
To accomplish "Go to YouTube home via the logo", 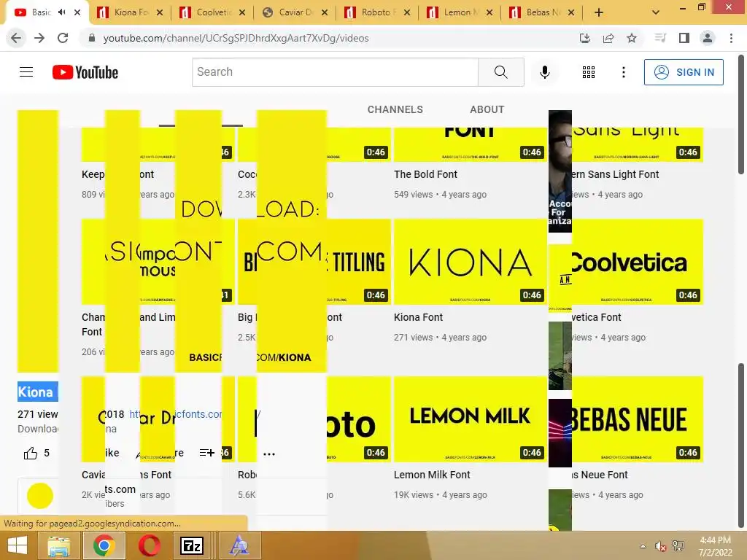I will 85,72.
